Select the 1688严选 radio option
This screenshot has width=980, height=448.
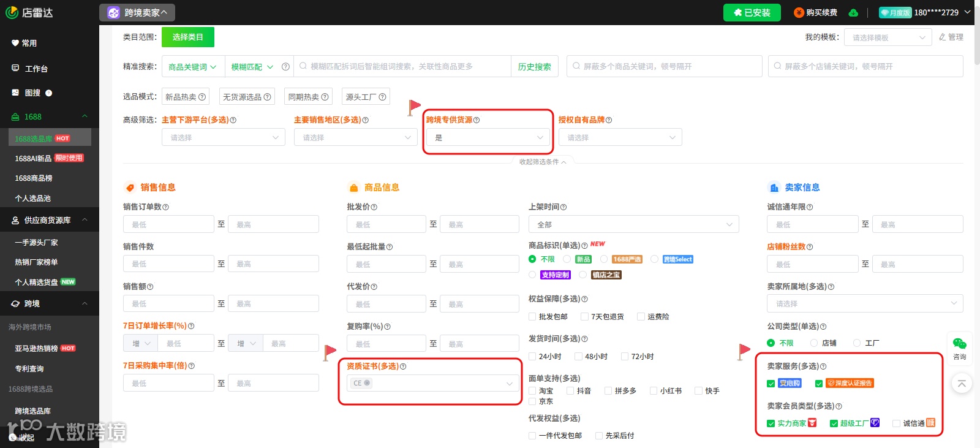click(604, 259)
